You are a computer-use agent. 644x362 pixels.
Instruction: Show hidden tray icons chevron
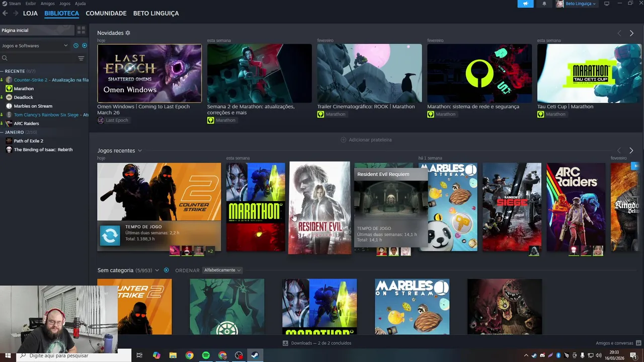526,355
